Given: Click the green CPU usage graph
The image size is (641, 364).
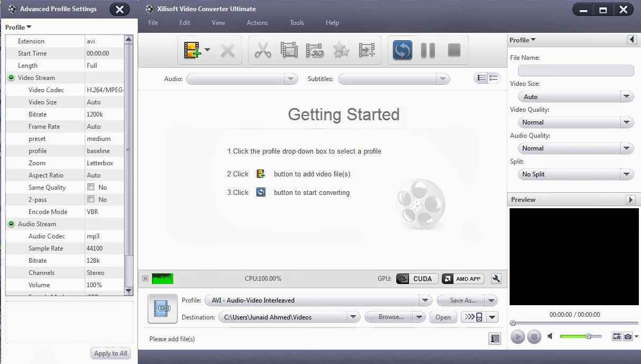Looking at the screenshot, I should [x=163, y=279].
